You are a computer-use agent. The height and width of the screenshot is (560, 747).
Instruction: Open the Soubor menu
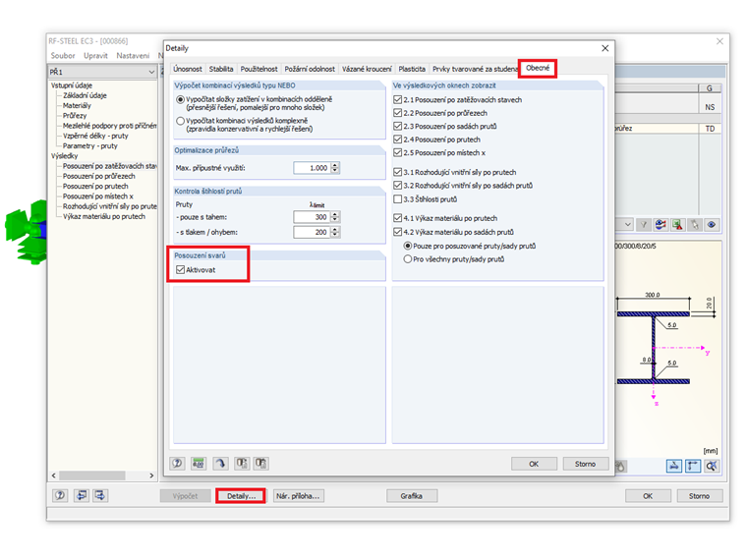(x=63, y=56)
